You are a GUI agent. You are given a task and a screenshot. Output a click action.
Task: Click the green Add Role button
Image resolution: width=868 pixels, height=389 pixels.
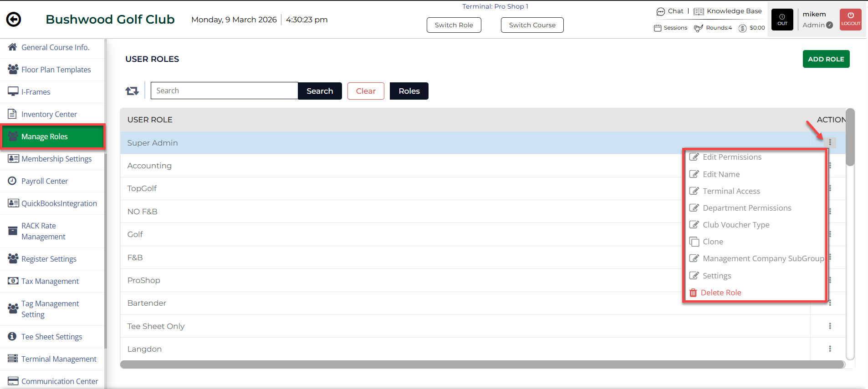[x=826, y=59]
